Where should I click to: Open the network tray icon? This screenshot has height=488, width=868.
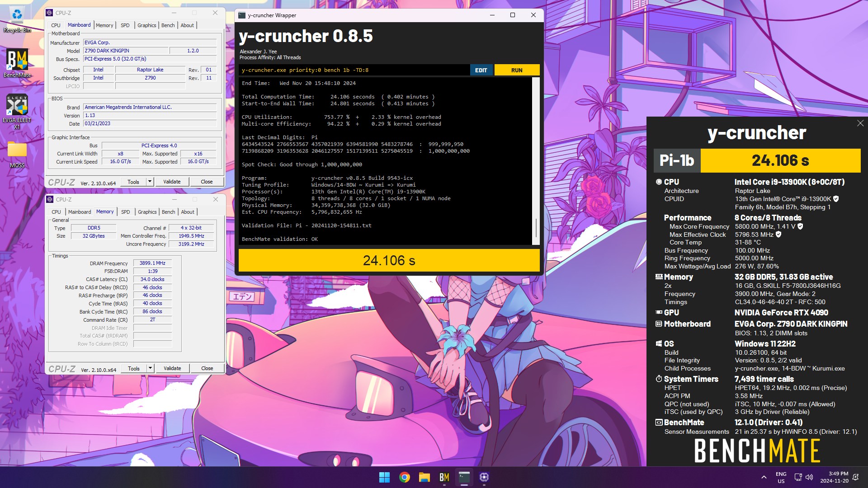point(798,477)
